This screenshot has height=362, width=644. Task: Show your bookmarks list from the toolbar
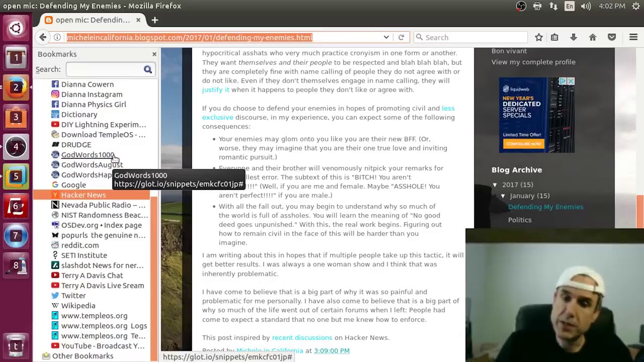tap(554, 37)
